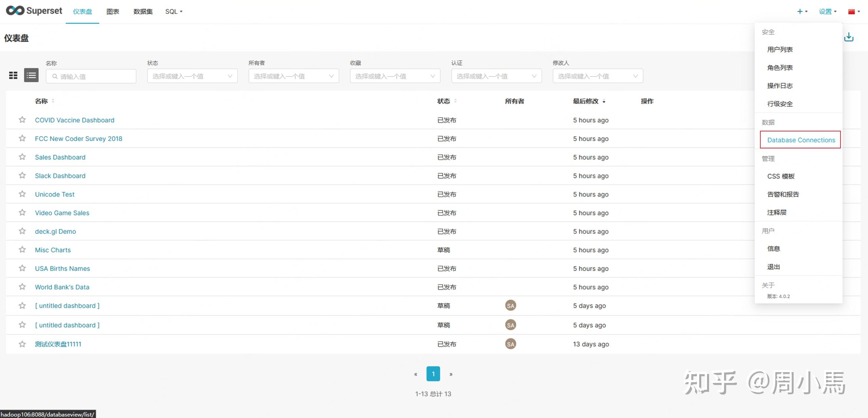Image resolution: width=868 pixels, height=418 pixels.
Task: Click SA owner avatar of 测试仪表盘11111
Action: (x=510, y=344)
